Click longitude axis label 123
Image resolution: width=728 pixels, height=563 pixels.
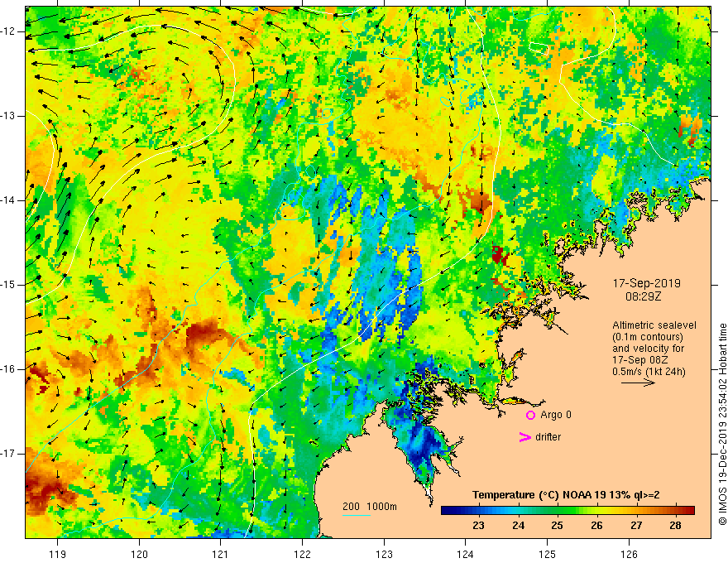[x=384, y=554]
